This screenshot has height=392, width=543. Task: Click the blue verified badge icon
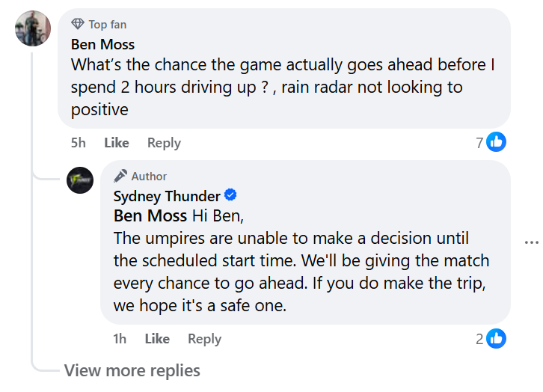(231, 195)
